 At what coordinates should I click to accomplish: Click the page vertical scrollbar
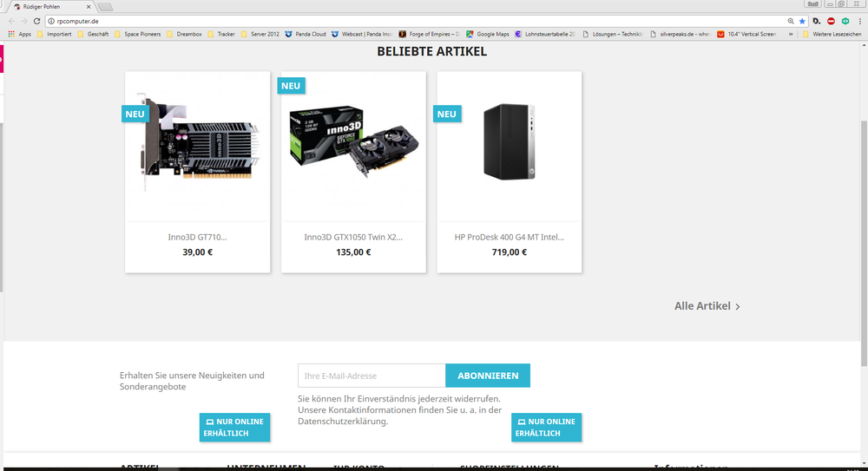864,244
